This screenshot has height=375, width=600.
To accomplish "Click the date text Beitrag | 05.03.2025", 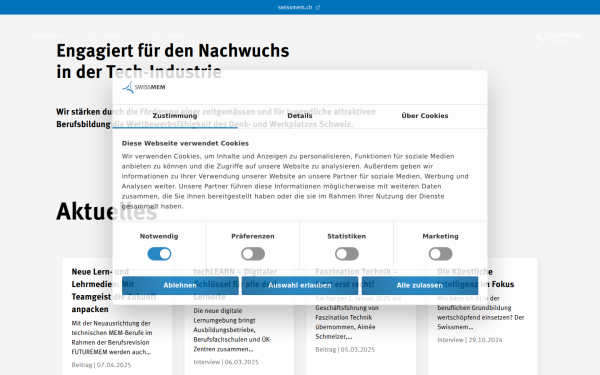I will [x=345, y=349].
